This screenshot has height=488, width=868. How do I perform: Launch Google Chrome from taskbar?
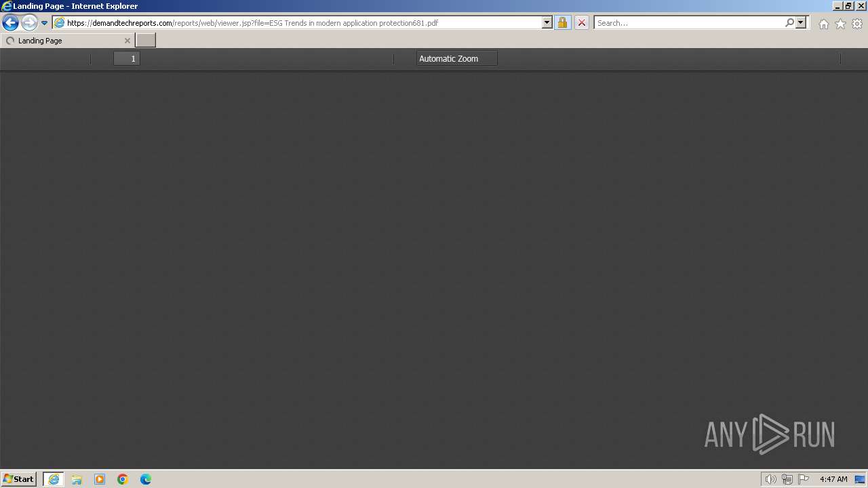click(123, 479)
